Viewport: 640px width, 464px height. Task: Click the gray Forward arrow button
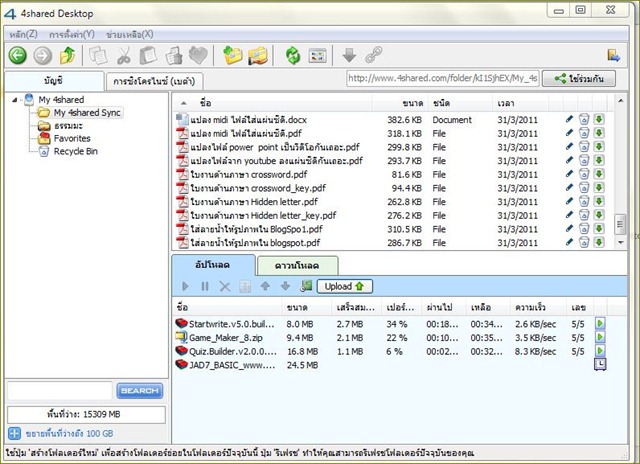tap(42, 56)
